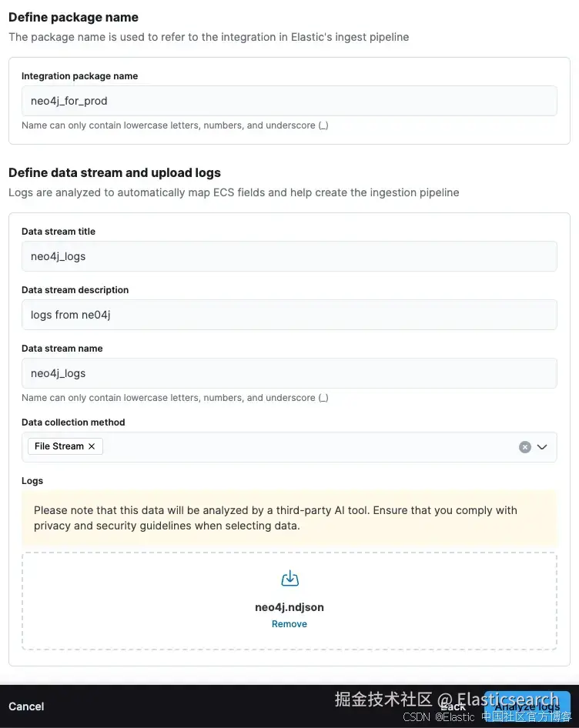Remove the uploaded neo4j.ndjson file
Viewport: 579px width, 728px height.
[x=289, y=624]
